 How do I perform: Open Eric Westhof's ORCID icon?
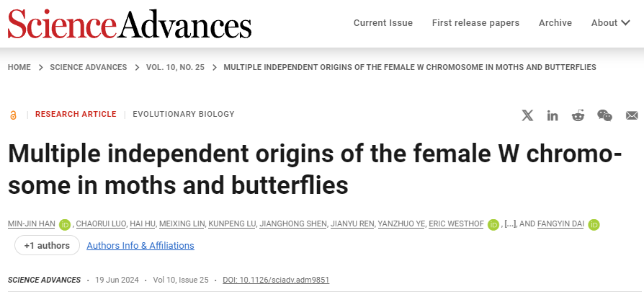coord(493,224)
